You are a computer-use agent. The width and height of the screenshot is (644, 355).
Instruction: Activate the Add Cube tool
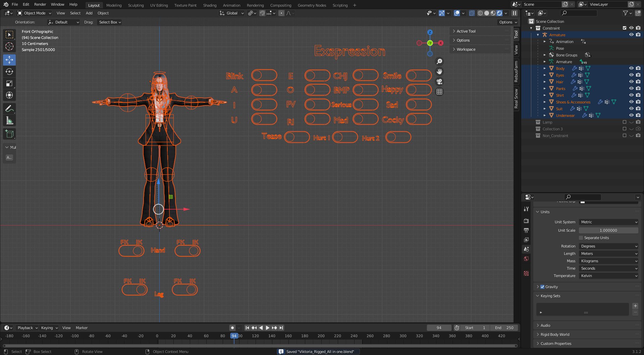pyautogui.click(x=9, y=134)
